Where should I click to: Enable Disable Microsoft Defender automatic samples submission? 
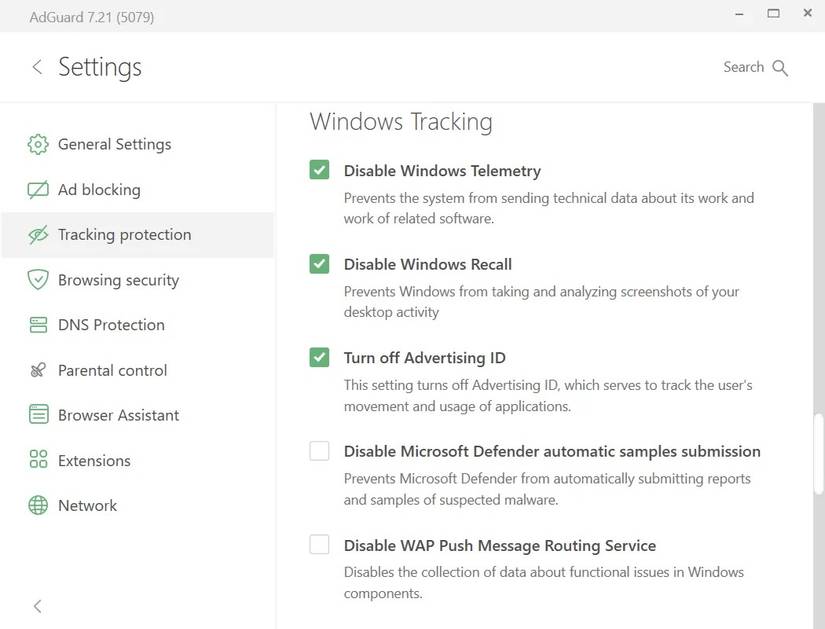click(x=318, y=450)
